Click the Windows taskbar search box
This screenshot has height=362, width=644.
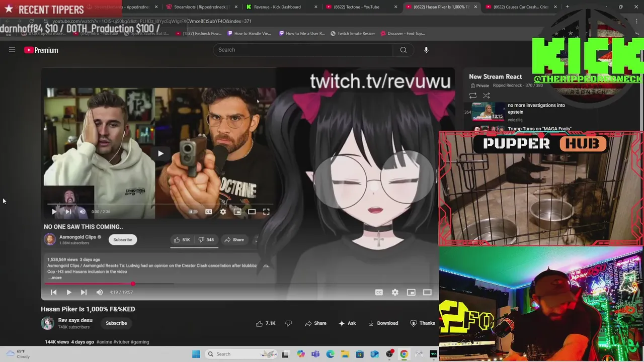point(240,354)
